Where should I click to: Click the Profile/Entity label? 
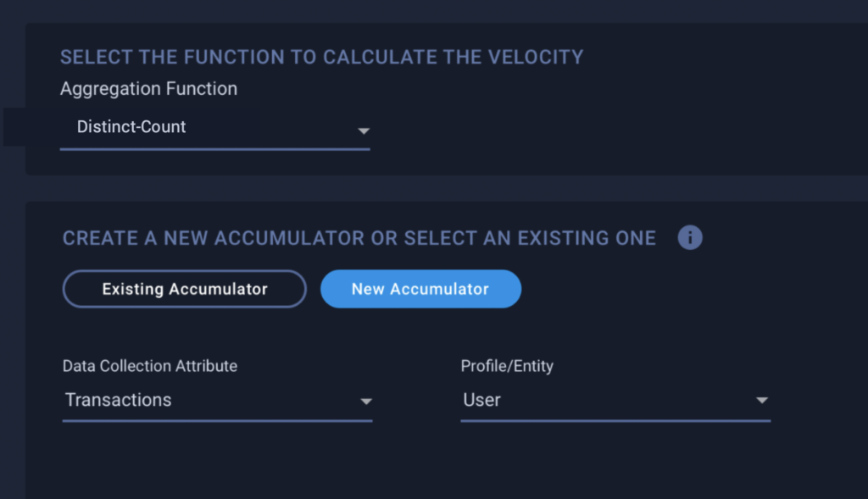[507, 366]
